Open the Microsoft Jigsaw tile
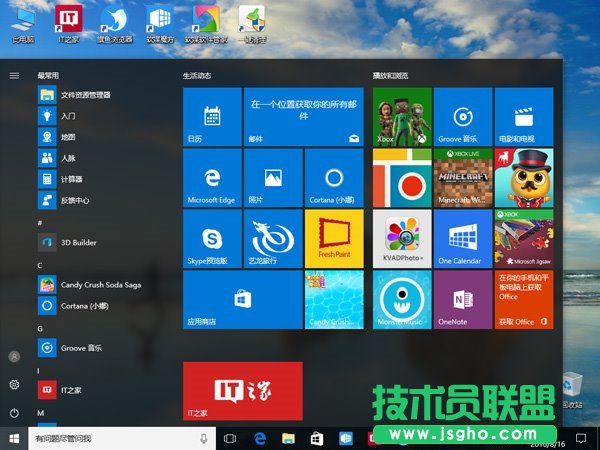The image size is (600, 450). pos(524,239)
